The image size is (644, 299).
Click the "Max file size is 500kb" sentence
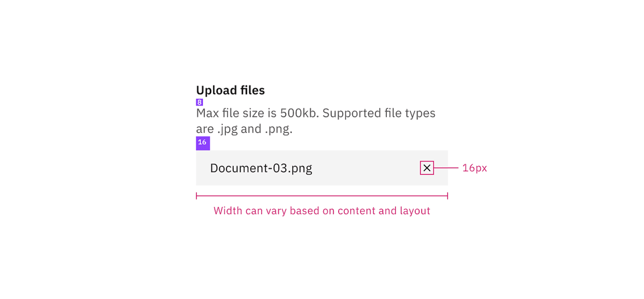tap(258, 113)
